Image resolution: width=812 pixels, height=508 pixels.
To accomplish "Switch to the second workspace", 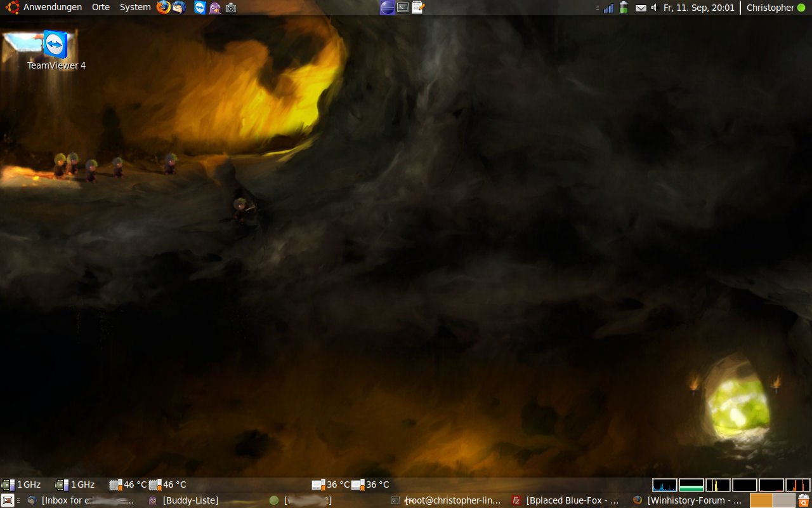I will [x=783, y=500].
